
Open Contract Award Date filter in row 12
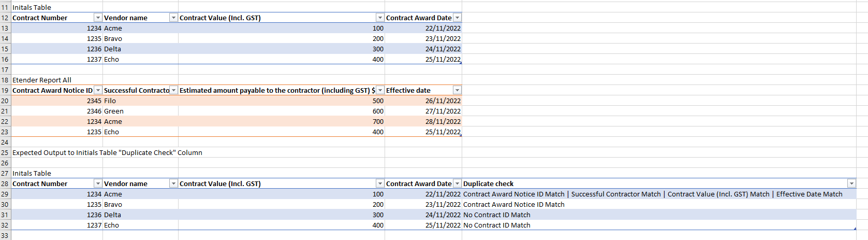click(457, 18)
